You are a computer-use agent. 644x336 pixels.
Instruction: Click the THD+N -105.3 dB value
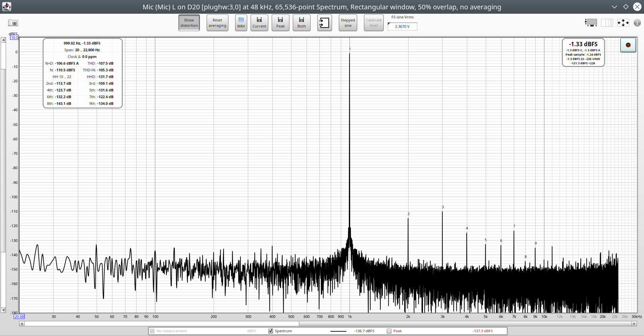(105, 70)
